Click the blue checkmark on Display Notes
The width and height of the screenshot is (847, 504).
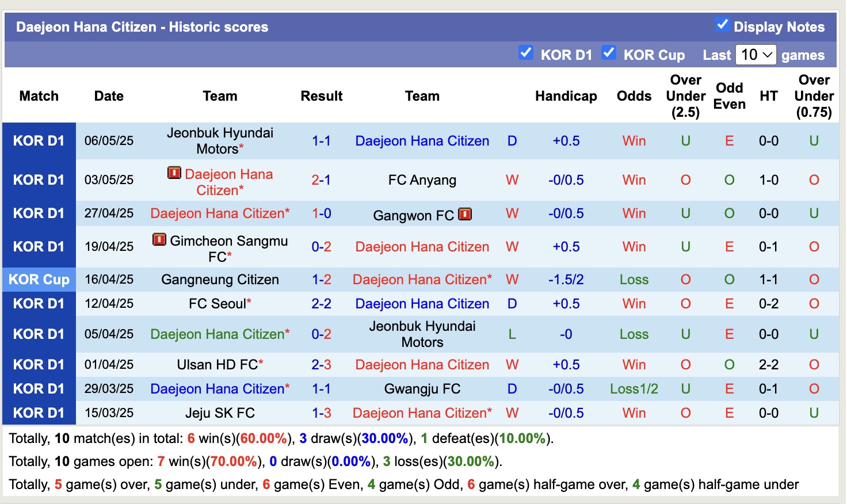pyautogui.click(x=722, y=25)
